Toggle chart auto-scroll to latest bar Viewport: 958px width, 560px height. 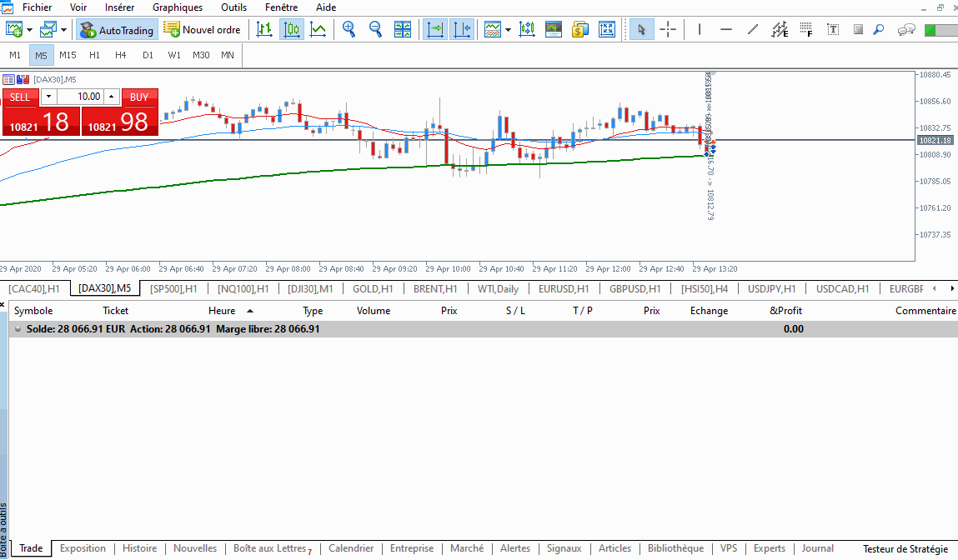(x=435, y=29)
